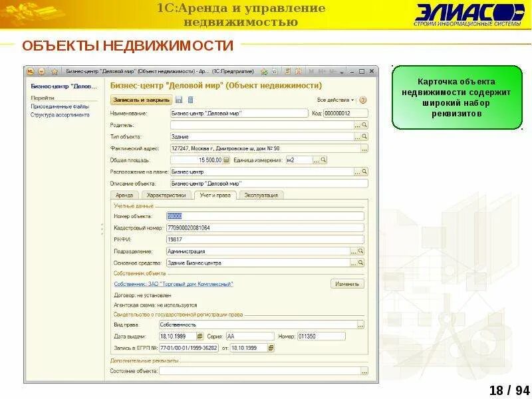Click the title bar dropdown arrow
Image resolution: width=532 pixels, height=399 pixels.
click(342, 72)
